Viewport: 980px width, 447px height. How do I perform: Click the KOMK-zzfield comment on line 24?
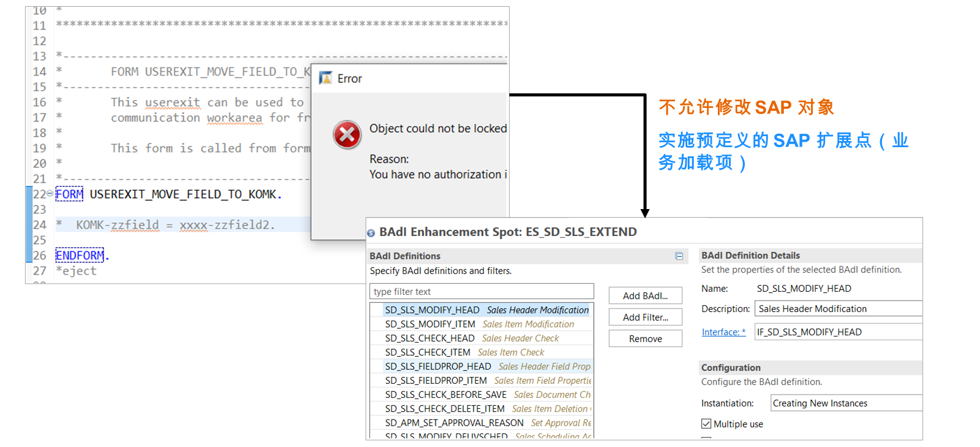click(165, 225)
